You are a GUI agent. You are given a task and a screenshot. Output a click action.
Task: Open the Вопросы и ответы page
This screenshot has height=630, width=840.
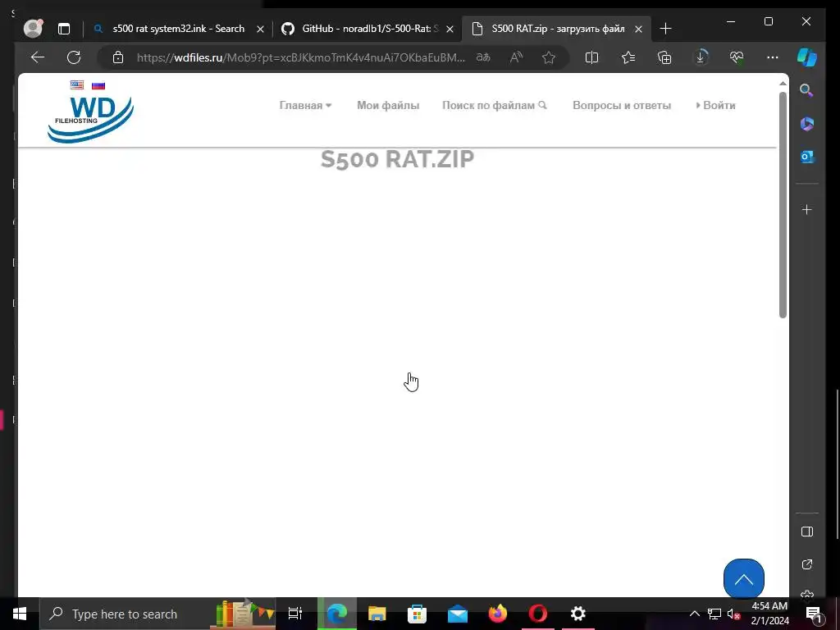(x=622, y=106)
